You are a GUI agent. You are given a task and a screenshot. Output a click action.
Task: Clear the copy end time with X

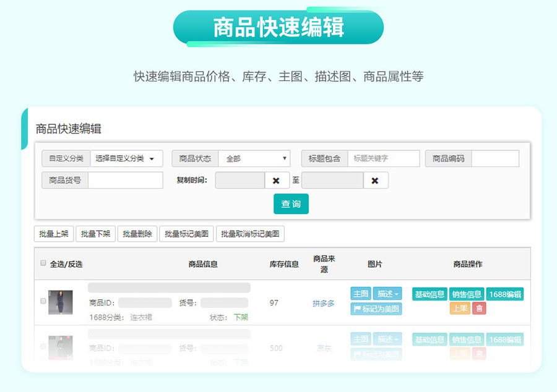[376, 181]
